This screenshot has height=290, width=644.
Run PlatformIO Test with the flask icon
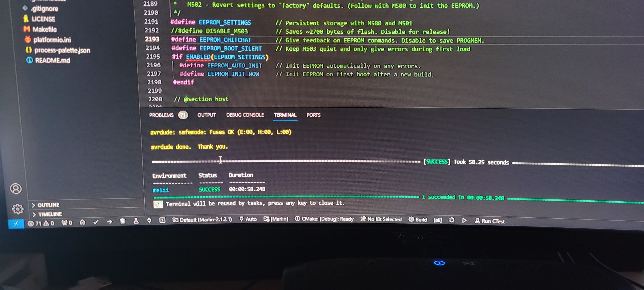click(136, 221)
